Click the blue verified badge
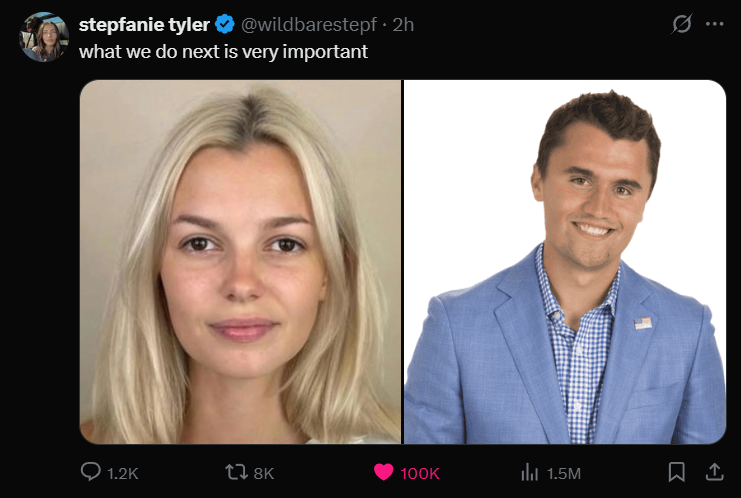Screen dimensions: 741x498 click(x=226, y=24)
